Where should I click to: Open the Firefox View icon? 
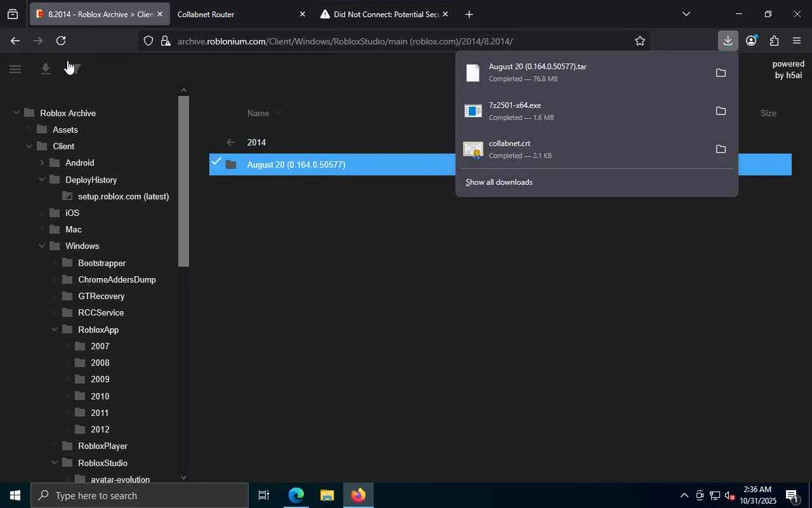[x=13, y=14]
